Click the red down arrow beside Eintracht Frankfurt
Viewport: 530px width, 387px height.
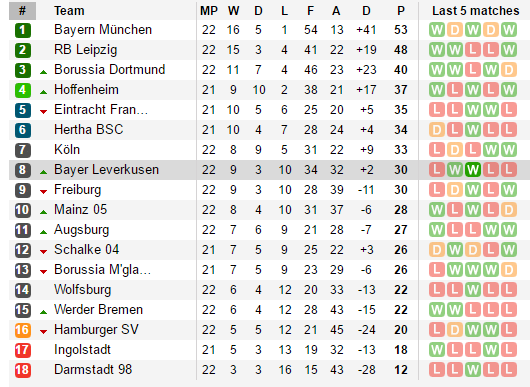[x=43, y=112]
